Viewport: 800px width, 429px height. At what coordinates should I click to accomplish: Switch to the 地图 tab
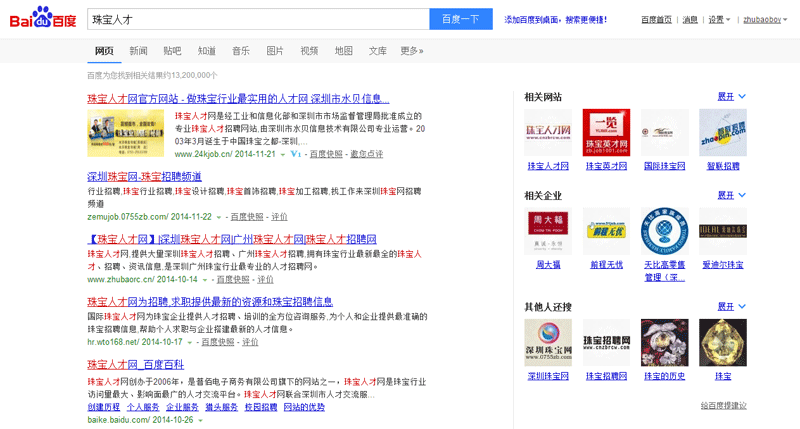343,51
